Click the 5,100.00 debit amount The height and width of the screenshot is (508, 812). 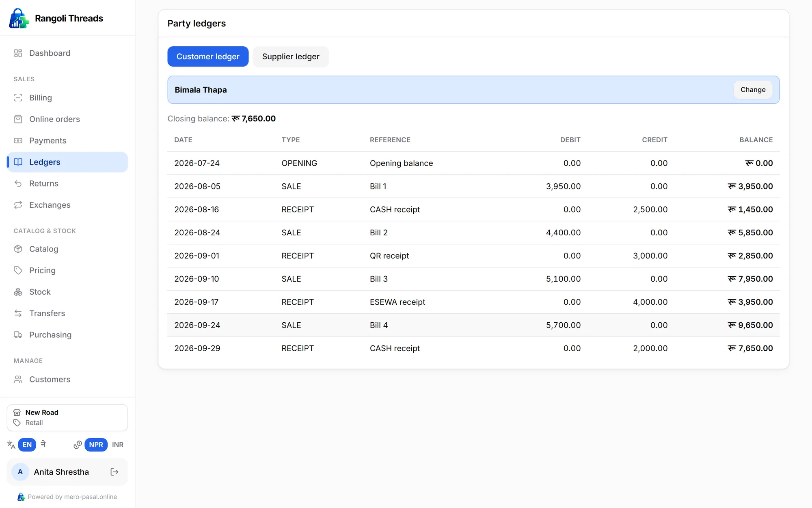[x=563, y=279]
